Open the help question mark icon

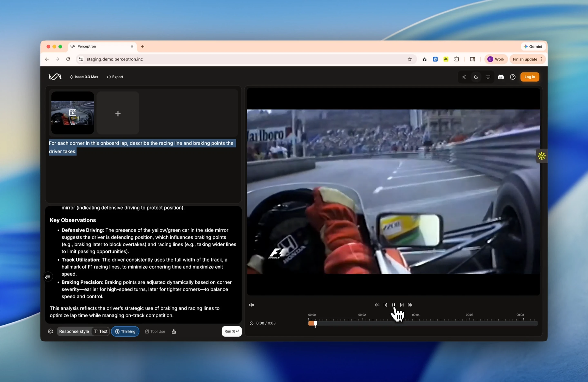click(x=513, y=77)
